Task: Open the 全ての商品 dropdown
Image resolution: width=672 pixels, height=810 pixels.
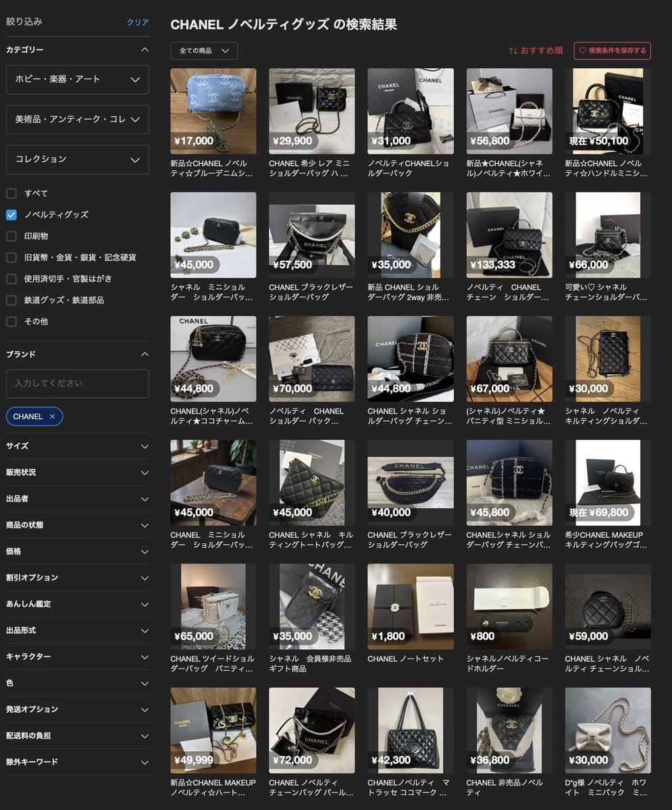Action: click(x=204, y=51)
